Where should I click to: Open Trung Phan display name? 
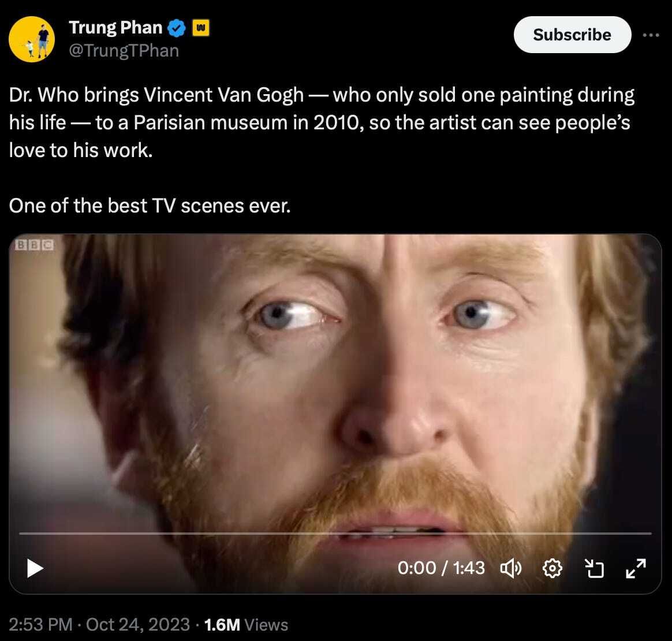[x=115, y=28]
